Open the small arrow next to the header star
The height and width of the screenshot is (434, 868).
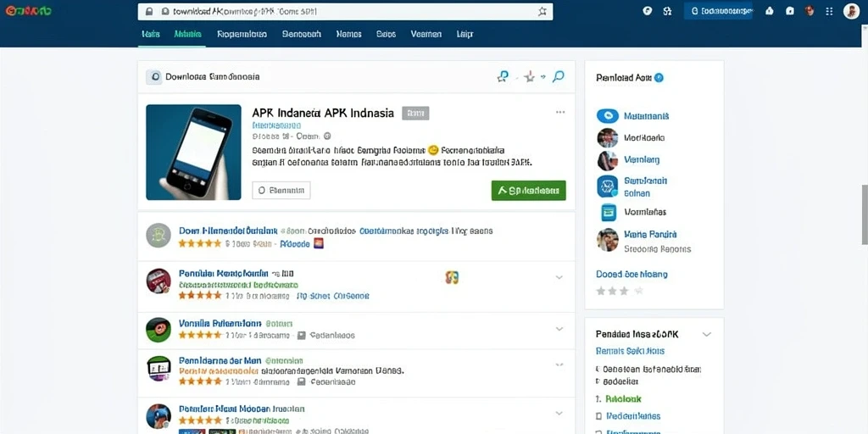543,77
